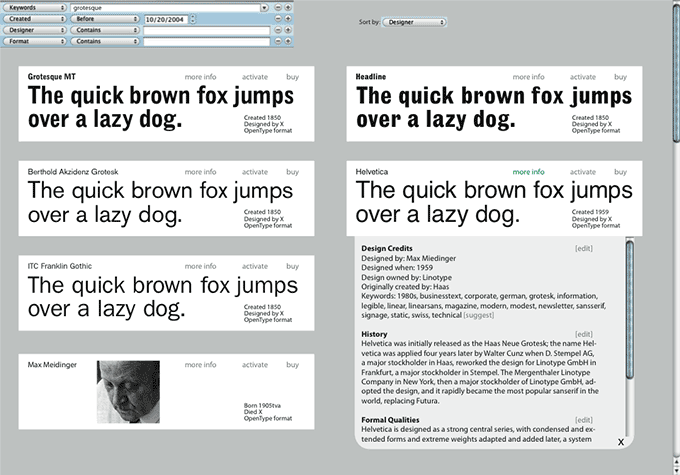This screenshot has width=680, height=475.
Task: Click the Helvetica info panel scrollbar thumb
Action: [x=630, y=309]
